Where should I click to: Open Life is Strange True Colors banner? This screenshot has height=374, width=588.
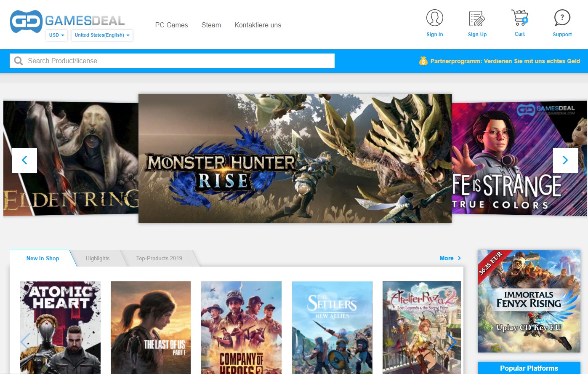[519, 158]
